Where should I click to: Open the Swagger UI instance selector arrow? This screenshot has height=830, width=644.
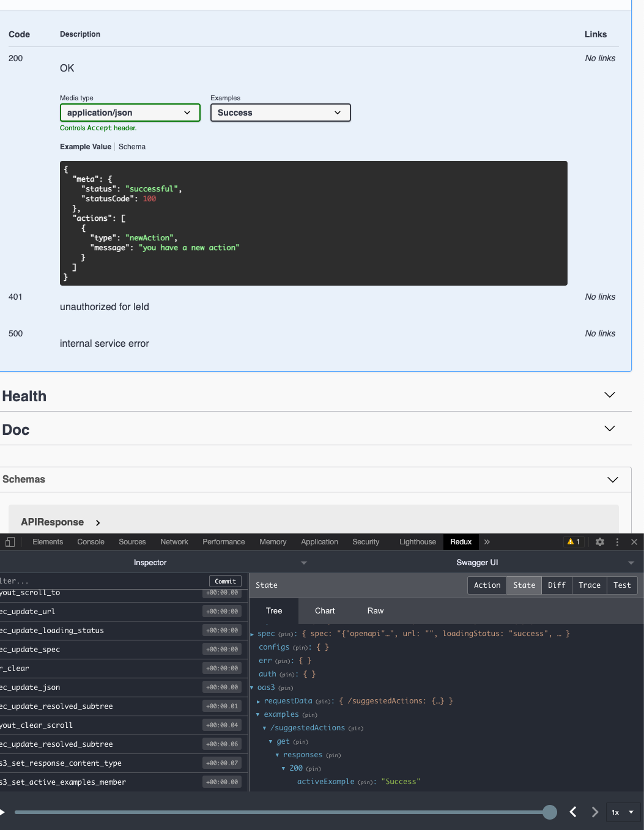(631, 562)
